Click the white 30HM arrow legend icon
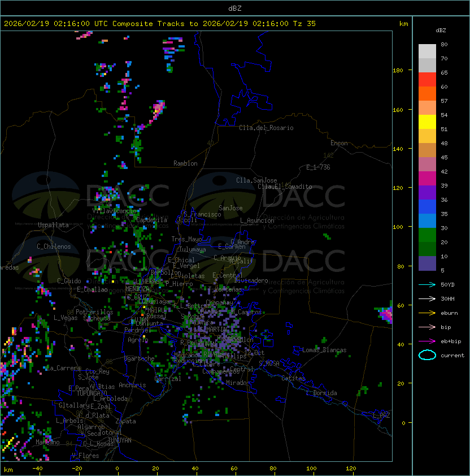470x476 pixels. [427, 298]
